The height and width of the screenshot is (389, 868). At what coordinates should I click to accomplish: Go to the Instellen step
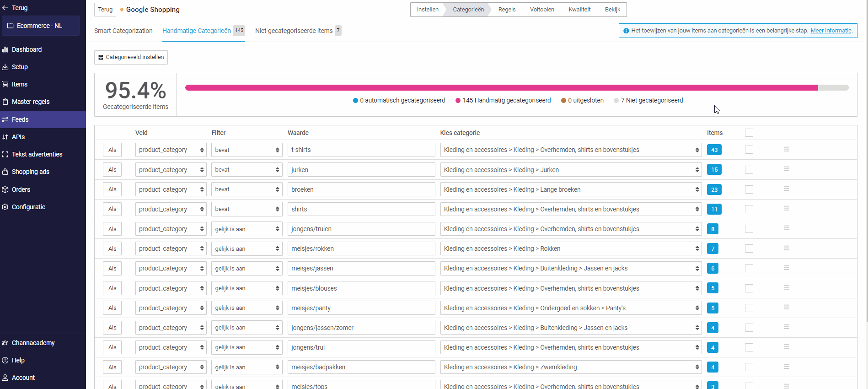coord(428,10)
